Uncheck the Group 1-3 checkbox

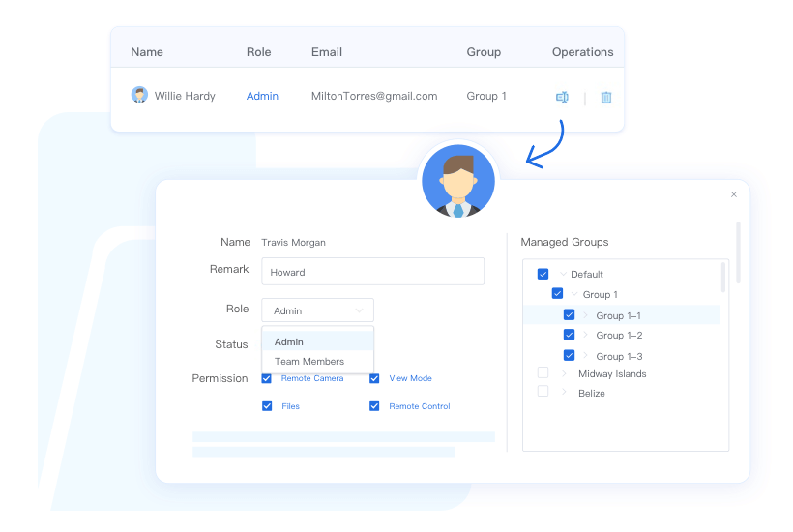pyautogui.click(x=569, y=356)
